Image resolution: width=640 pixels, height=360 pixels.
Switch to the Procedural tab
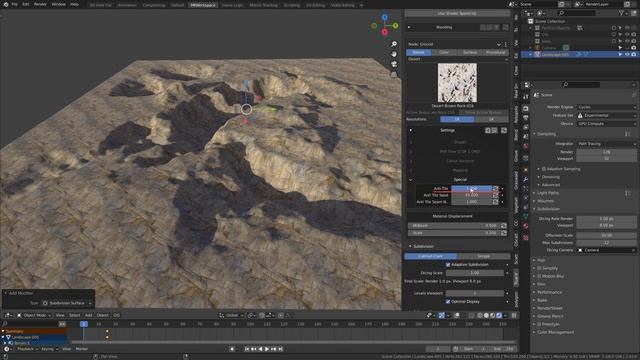pyautogui.click(x=496, y=52)
